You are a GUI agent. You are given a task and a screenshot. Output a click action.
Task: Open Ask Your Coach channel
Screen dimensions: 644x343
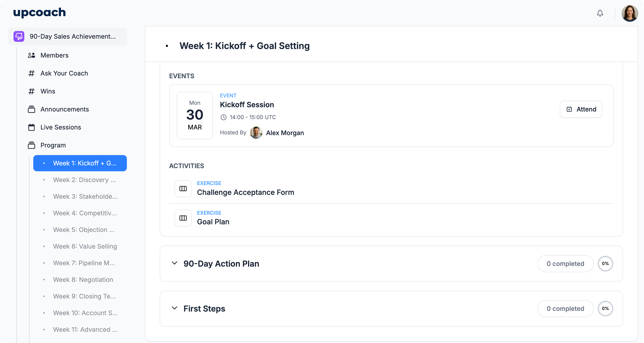coord(64,73)
